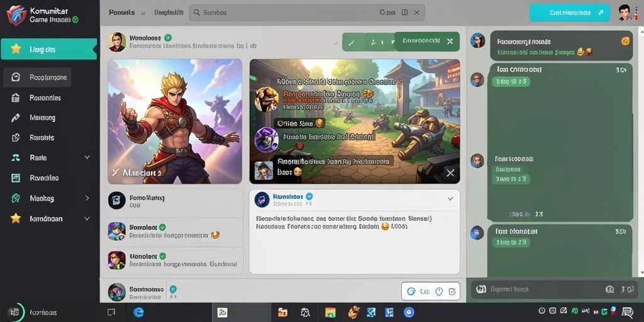Expand the chevron beside the music note item

87,157
